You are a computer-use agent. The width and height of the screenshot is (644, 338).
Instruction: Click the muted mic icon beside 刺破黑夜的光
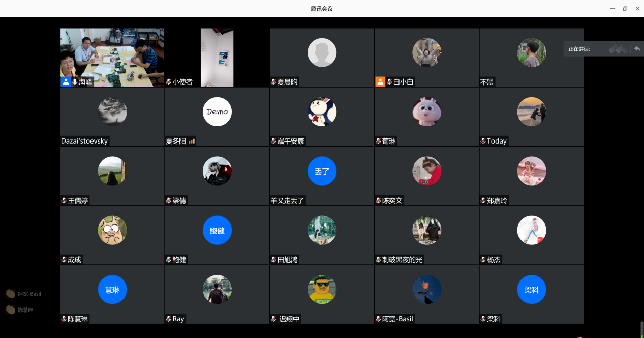tap(378, 260)
